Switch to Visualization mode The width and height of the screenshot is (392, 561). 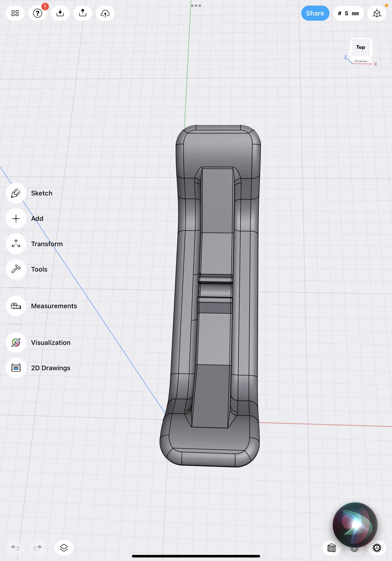(16, 342)
